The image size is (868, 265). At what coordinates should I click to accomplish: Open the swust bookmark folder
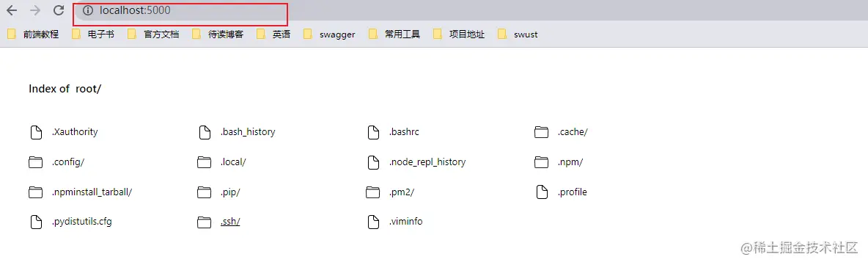coord(517,35)
